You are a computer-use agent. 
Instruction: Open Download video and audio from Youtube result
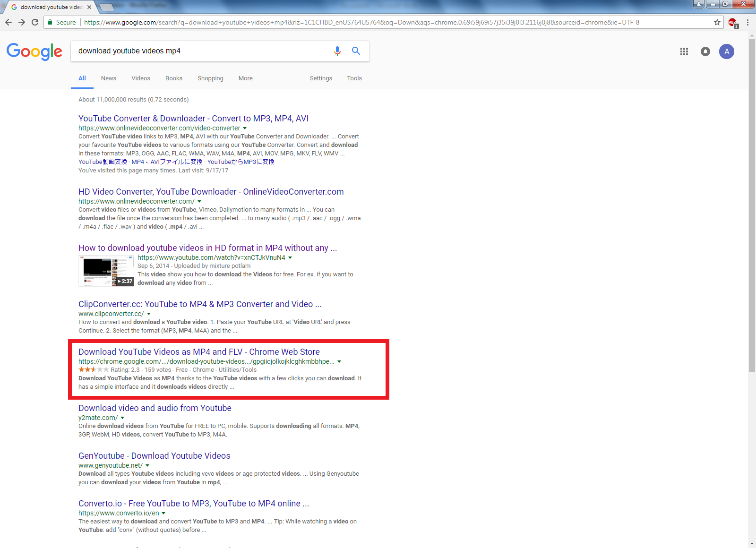155,408
